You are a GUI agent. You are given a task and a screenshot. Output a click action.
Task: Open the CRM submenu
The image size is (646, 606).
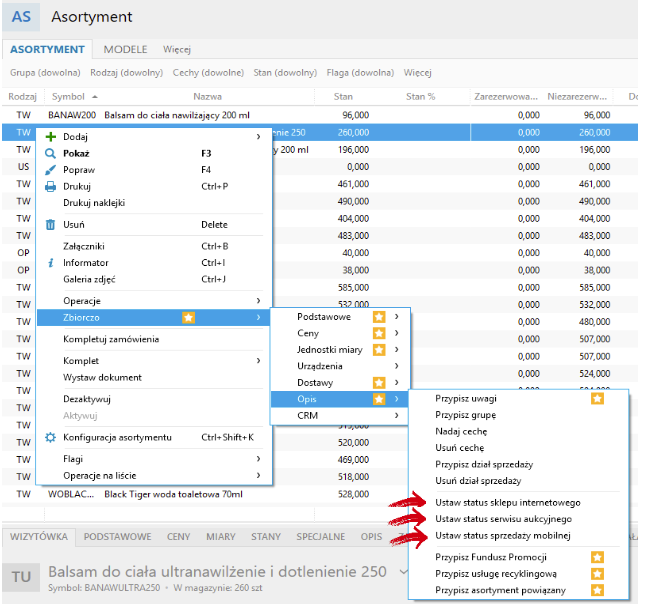pos(340,416)
